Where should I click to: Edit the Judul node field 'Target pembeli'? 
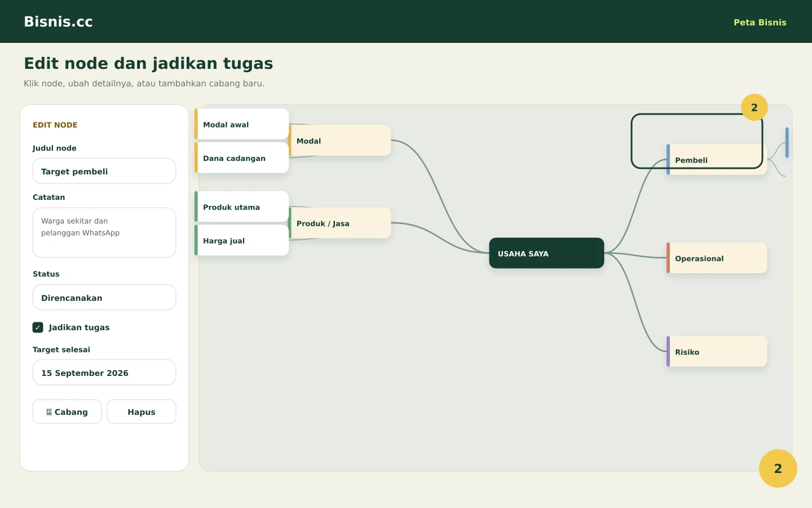click(x=104, y=171)
